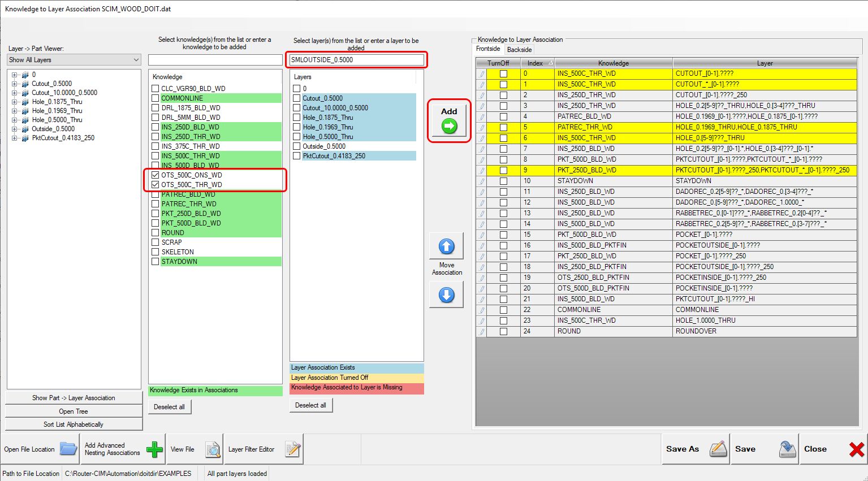Select the Frontside tab
This screenshot has height=481, width=868.
[x=488, y=49]
